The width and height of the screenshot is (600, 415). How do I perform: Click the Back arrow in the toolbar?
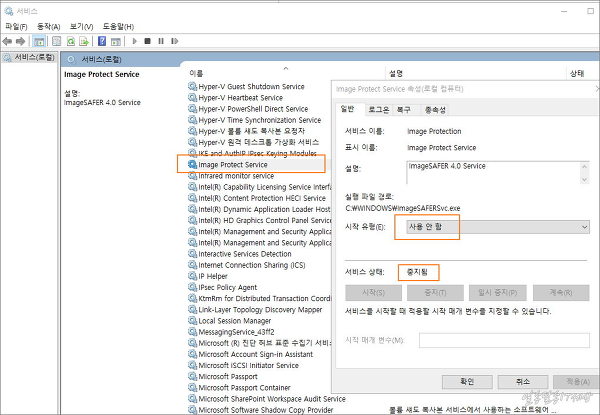[8, 41]
